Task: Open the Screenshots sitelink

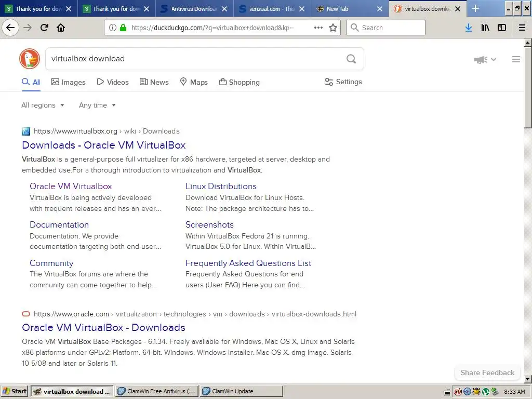Action: coord(209,224)
